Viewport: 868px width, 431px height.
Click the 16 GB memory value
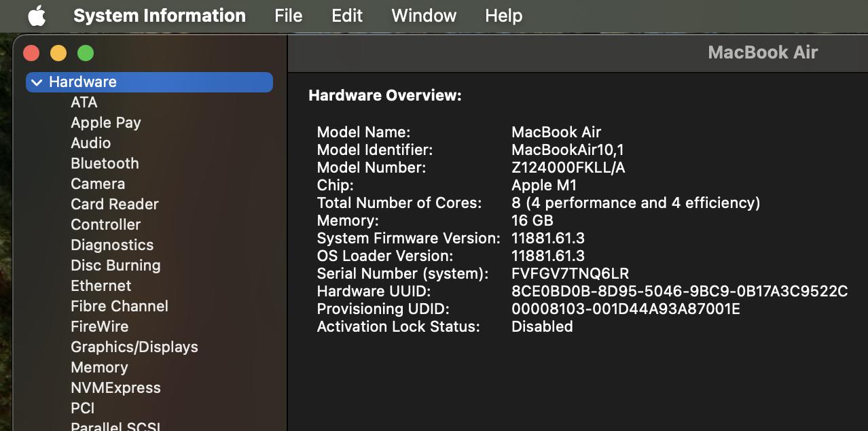(x=532, y=221)
